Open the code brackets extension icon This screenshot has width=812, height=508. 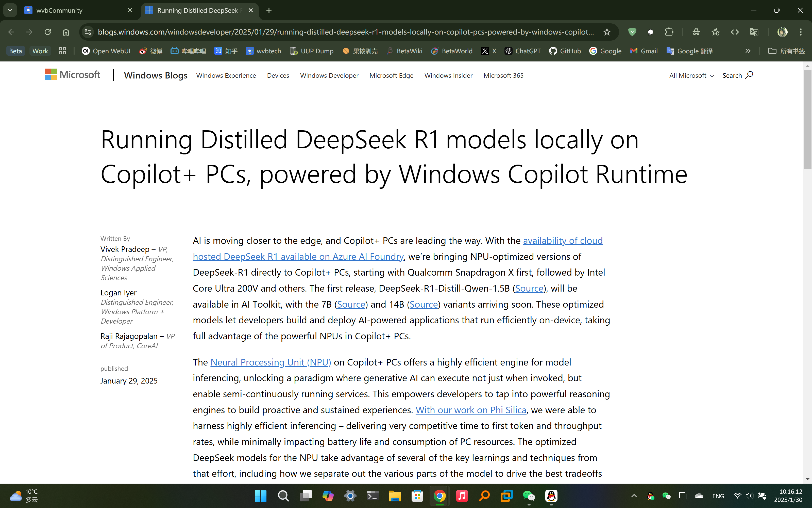point(735,32)
